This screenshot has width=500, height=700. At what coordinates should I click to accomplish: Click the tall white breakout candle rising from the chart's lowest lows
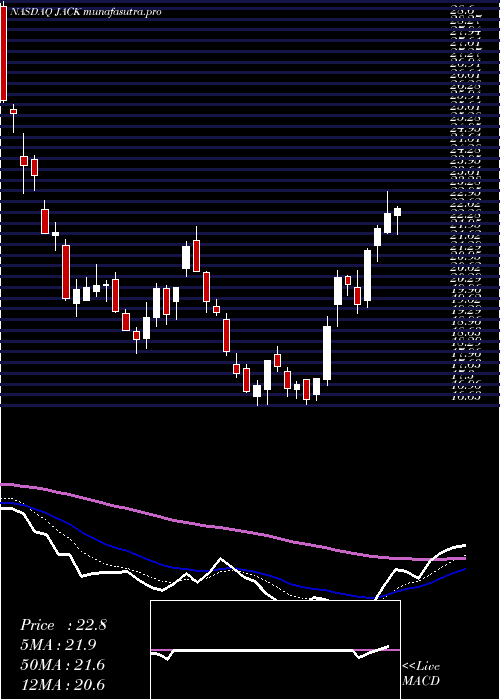coord(327,353)
